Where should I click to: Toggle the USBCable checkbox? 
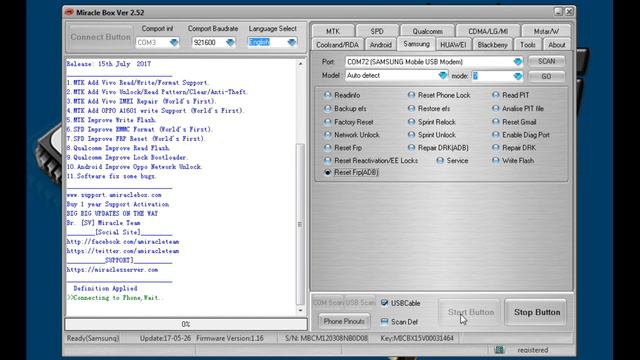(x=384, y=303)
